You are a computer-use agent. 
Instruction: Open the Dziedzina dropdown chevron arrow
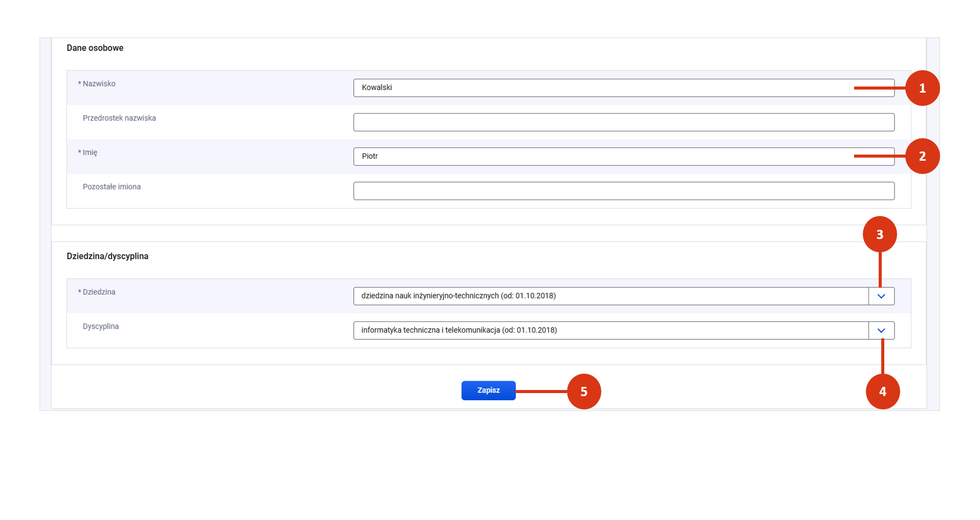coord(881,296)
